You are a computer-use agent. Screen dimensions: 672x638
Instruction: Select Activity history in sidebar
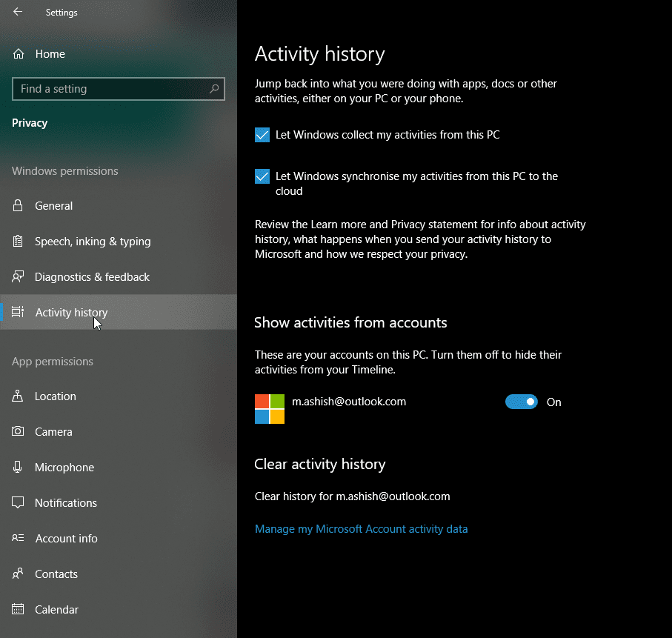(119, 312)
